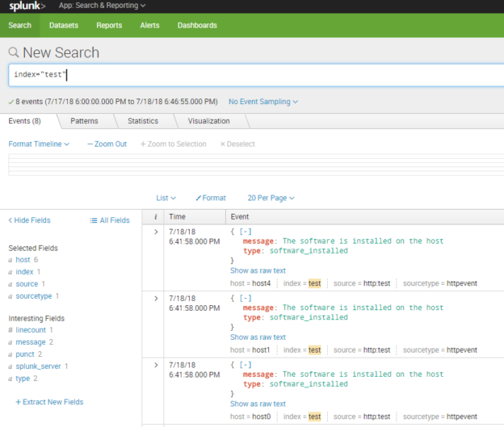Click the search magnifier icon
The image size is (504, 427).
(14, 52)
